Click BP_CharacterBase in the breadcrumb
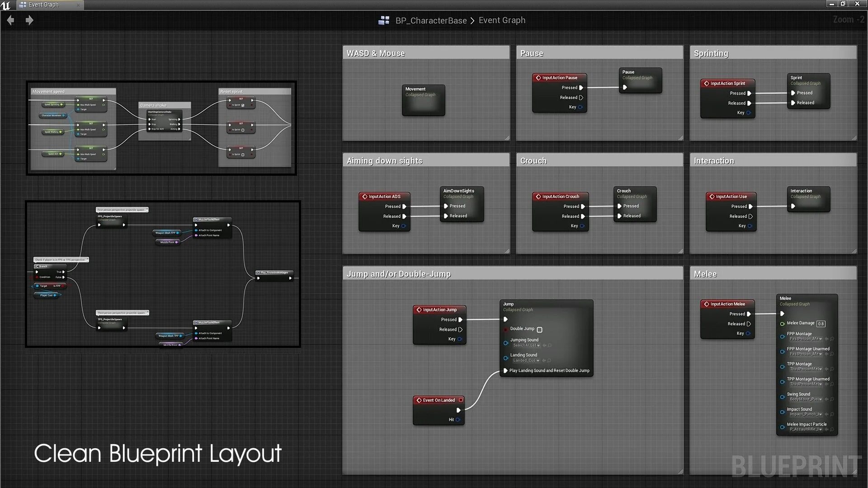868x488 pixels. click(430, 20)
